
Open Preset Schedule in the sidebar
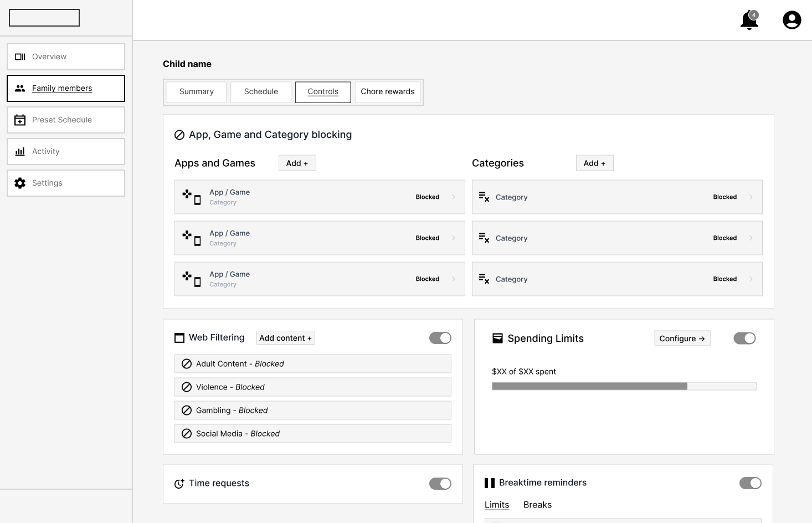(66, 120)
